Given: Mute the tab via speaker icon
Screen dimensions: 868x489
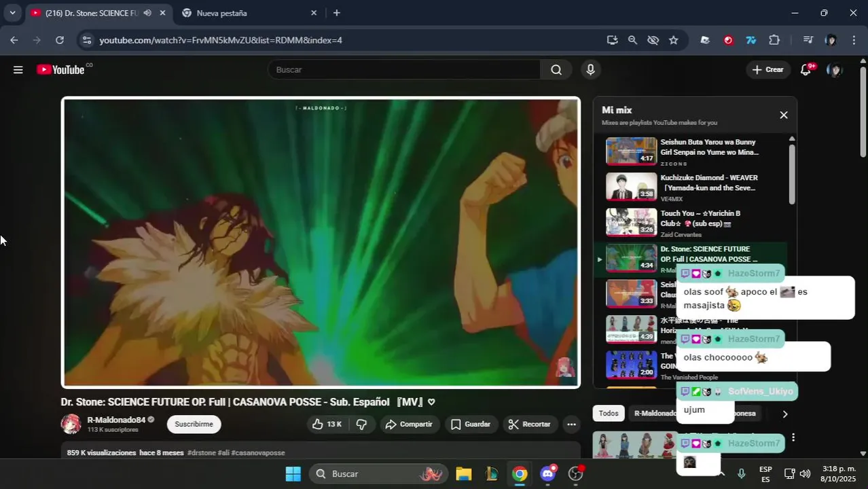Looking at the screenshot, I should tap(147, 13).
